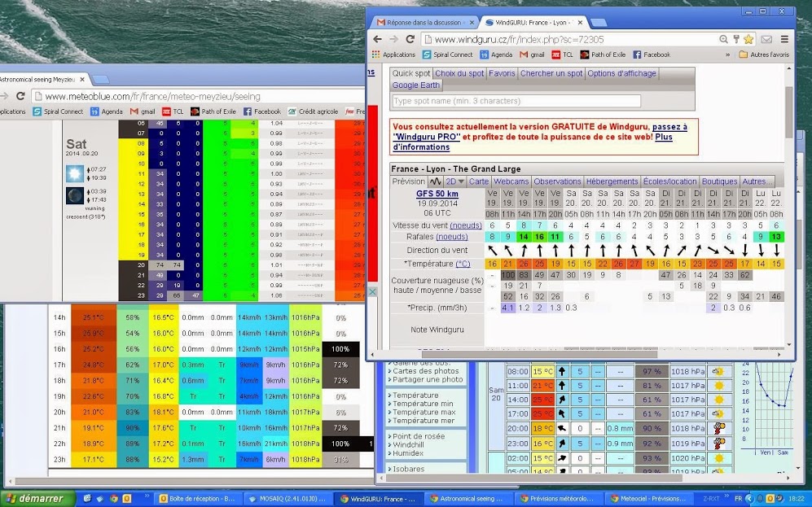Click the mail envelope extension icon in Chrome
812x507 pixels.
click(x=766, y=39)
